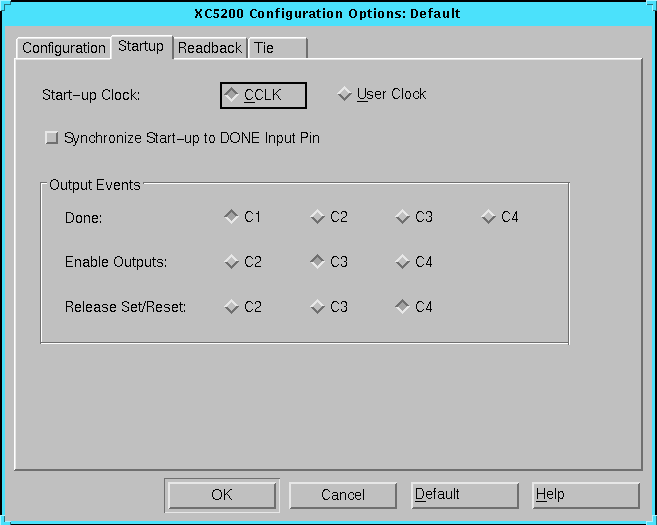Image resolution: width=657 pixels, height=525 pixels.
Task: Click the Output Events group label
Action: (95, 185)
